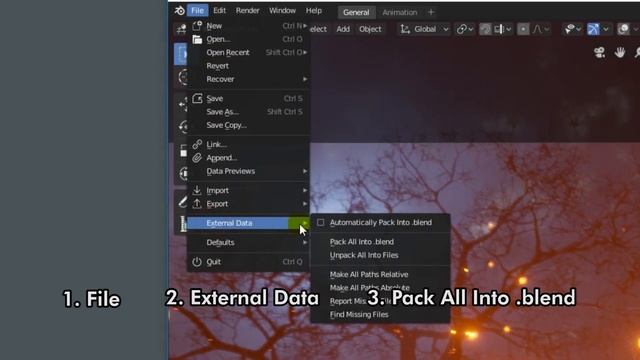Expand the Data Previews submenu

pyautogui.click(x=248, y=171)
